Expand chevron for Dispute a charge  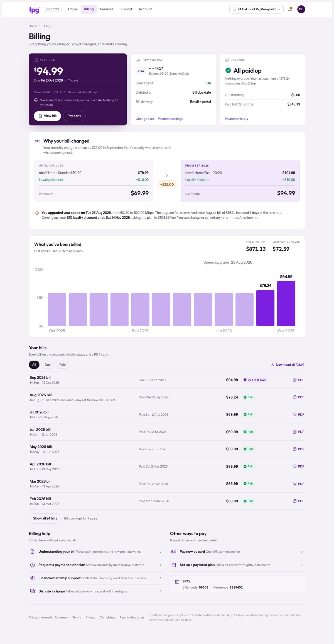point(161,591)
